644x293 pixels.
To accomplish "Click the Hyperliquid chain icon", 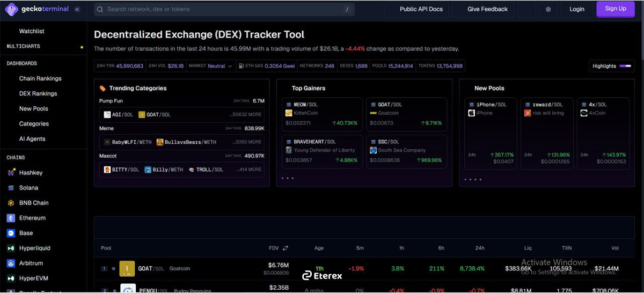I will tap(11, 248).
